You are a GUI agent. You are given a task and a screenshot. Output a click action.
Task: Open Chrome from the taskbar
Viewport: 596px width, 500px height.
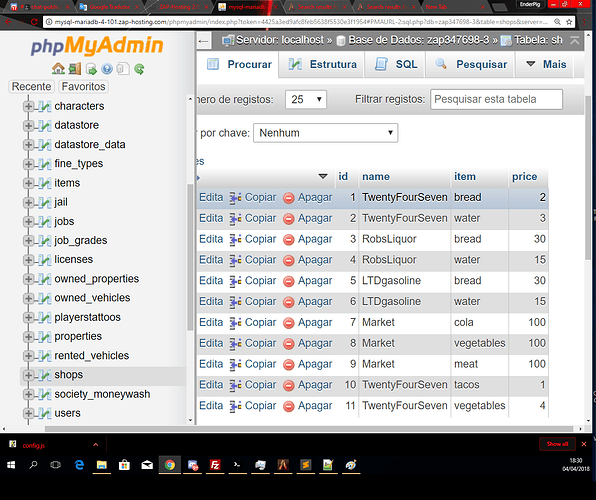[170, 465]
